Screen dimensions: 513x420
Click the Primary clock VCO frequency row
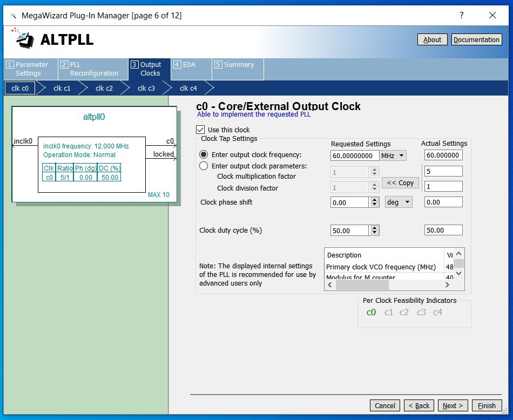click(x=389, y=267)
